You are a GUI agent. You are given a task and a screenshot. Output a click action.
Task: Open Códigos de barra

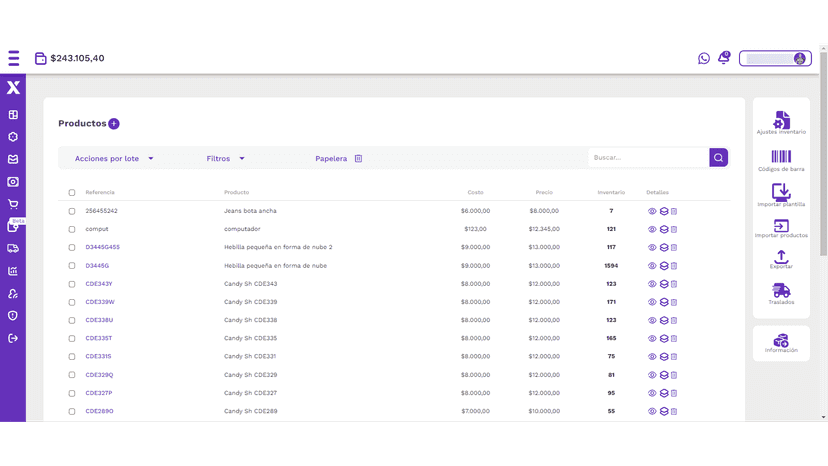[x=781, y=160]
